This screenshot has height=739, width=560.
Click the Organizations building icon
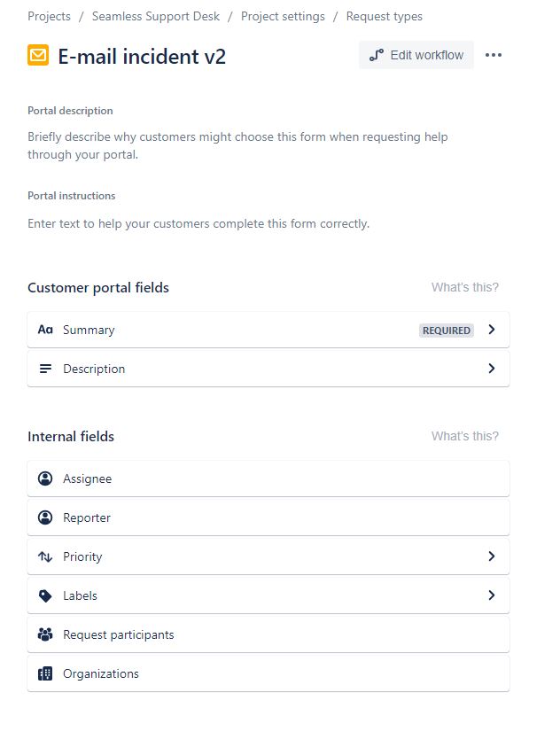[x=45, y=673]
